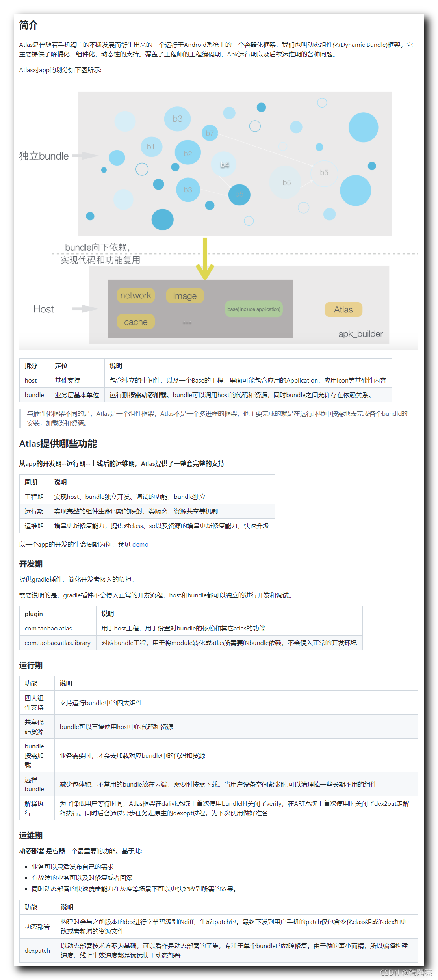Viewport: 438px width, 980px height.
Task: Click the Atlas yellow box in diagram
Action: pyautogui.click(x=343, y=310)
